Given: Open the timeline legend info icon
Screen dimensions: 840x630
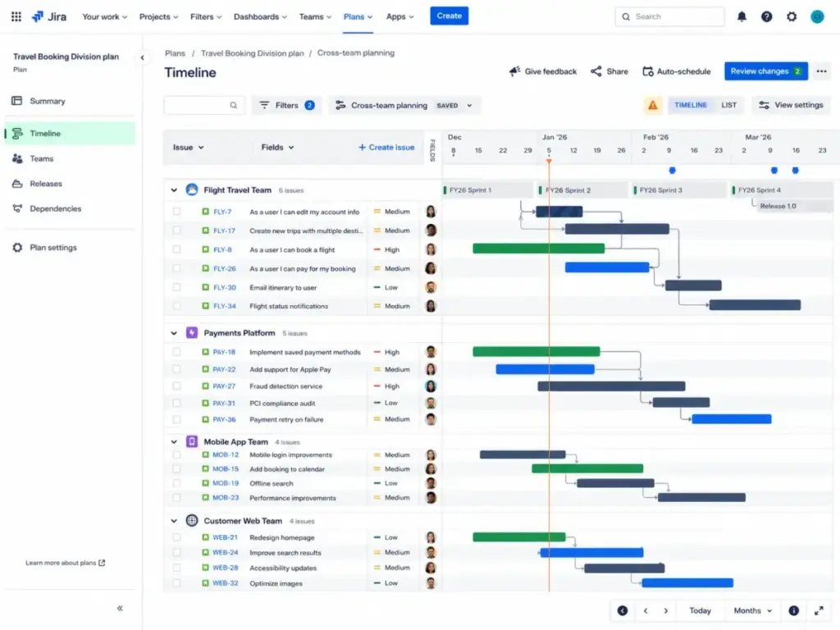Looking at the screenshot, I should (793, 610).
